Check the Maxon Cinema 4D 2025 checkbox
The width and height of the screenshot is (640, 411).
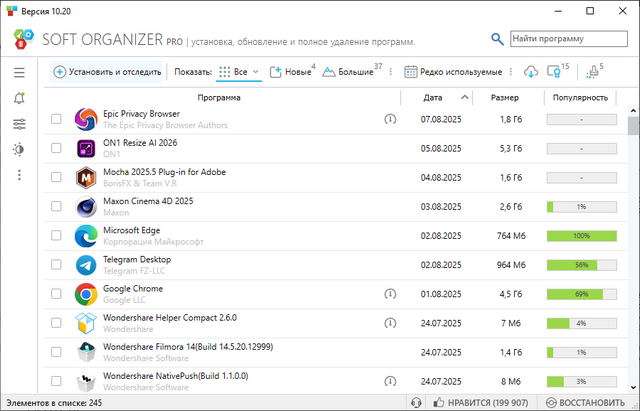(x=56, y=206)
